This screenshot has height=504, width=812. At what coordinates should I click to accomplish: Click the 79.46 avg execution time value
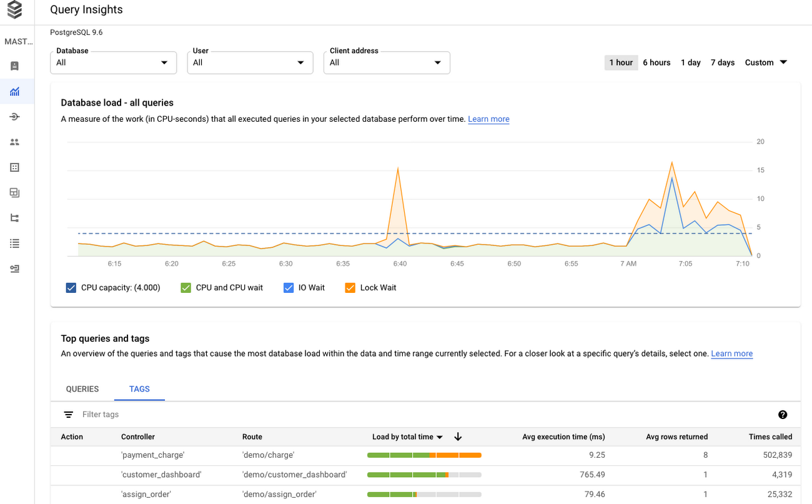tap(594, 494)
